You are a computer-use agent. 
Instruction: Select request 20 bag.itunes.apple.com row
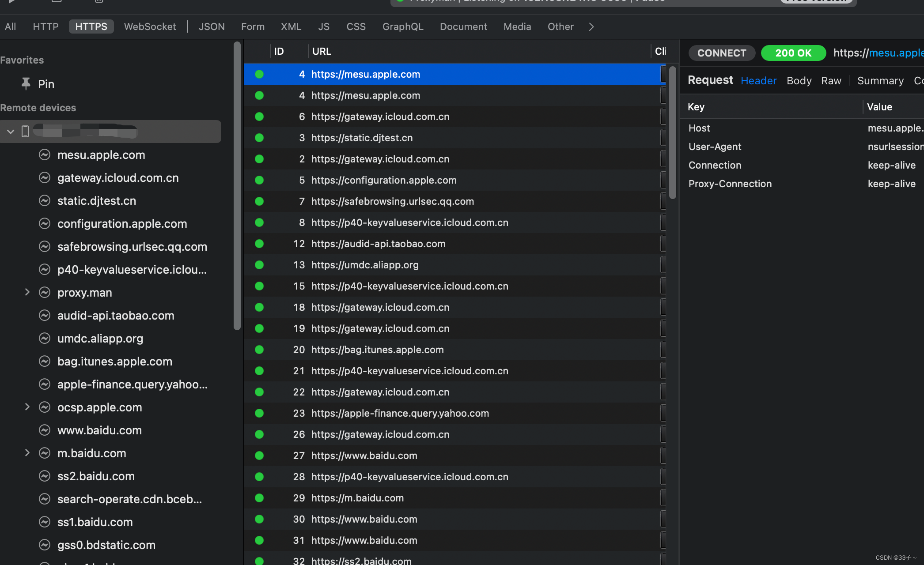tap(378, 350)
